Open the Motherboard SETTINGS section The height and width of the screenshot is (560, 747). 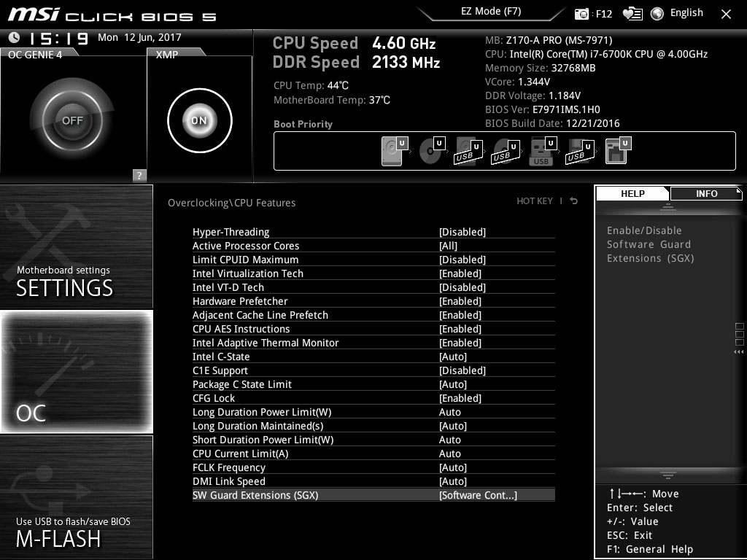[77, 246]
